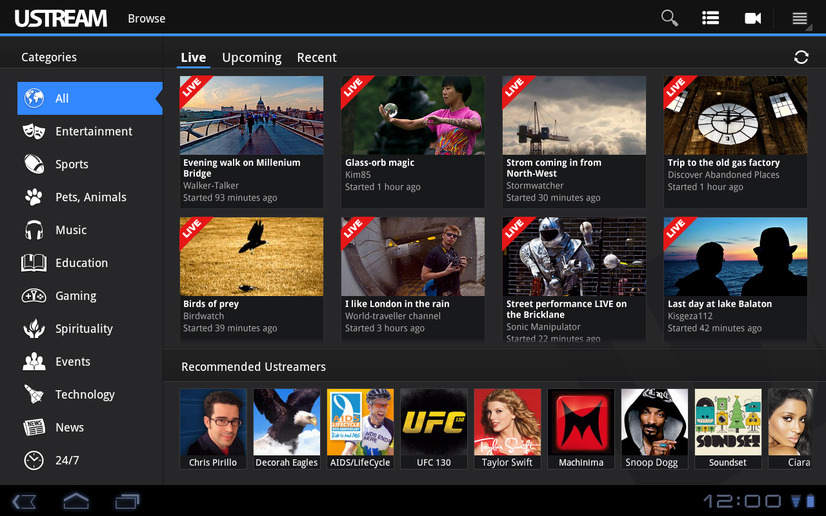Screen dimensions: 826x516
Task: Open the Glass-orb magic stream thumbnail
Action: coord(412,115)
